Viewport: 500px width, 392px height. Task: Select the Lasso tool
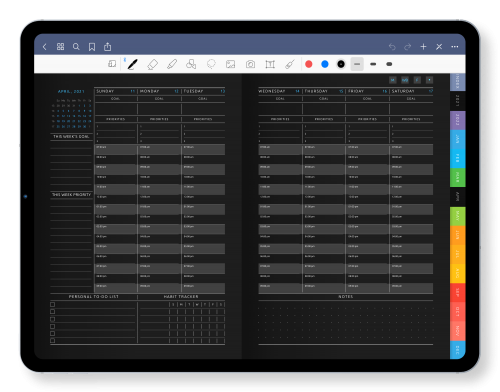[211, 64]
